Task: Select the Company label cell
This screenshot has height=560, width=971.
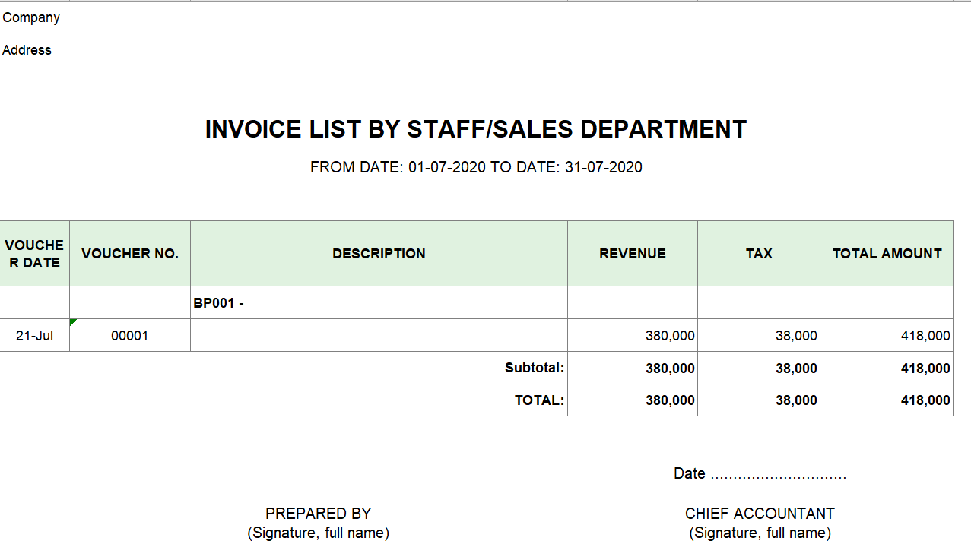Action: click(x=31, y=17)
